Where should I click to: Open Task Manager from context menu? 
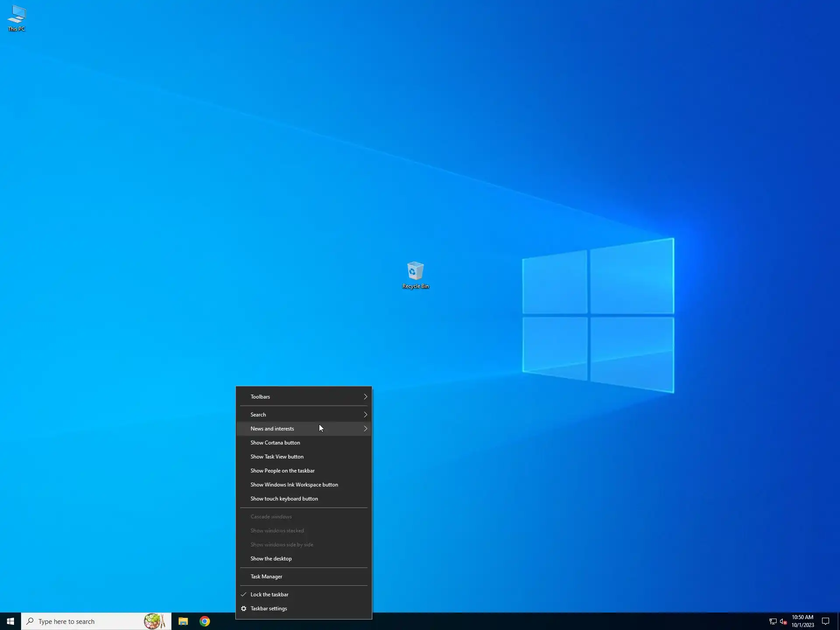click(x=266, y=576)
